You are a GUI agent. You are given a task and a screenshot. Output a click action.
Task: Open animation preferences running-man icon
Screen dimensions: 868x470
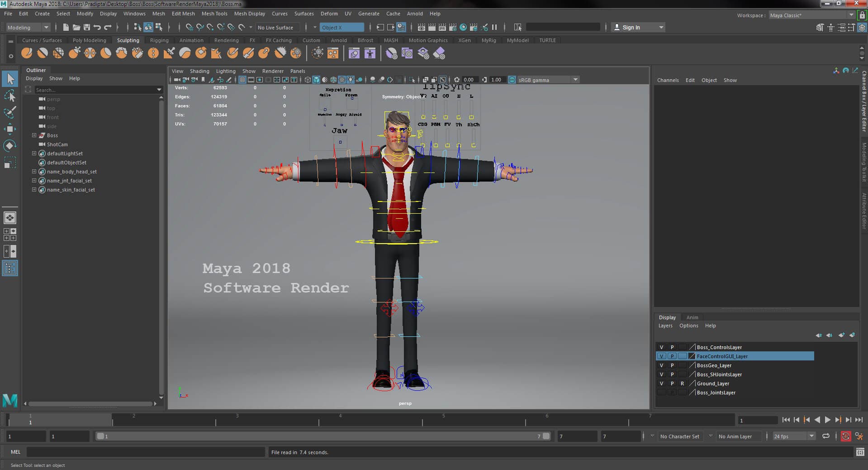click(859, 436)
